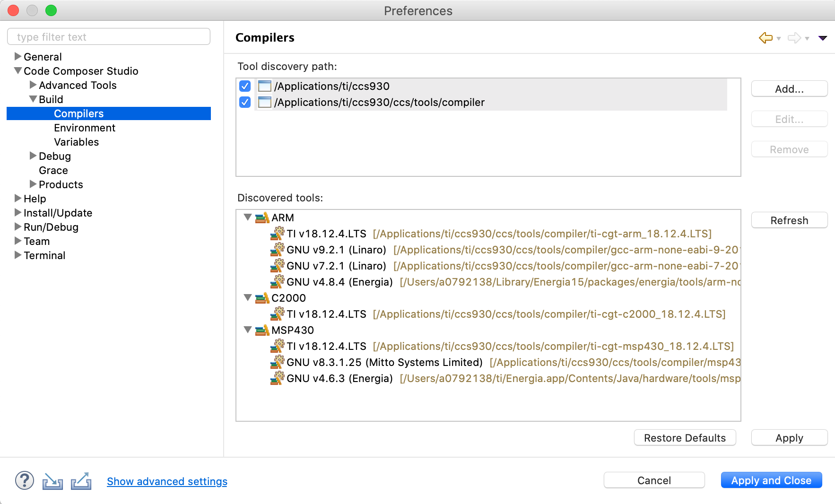Click the Help question mark icon
This screenshot has height=504, width=835.
pos(25,481)
